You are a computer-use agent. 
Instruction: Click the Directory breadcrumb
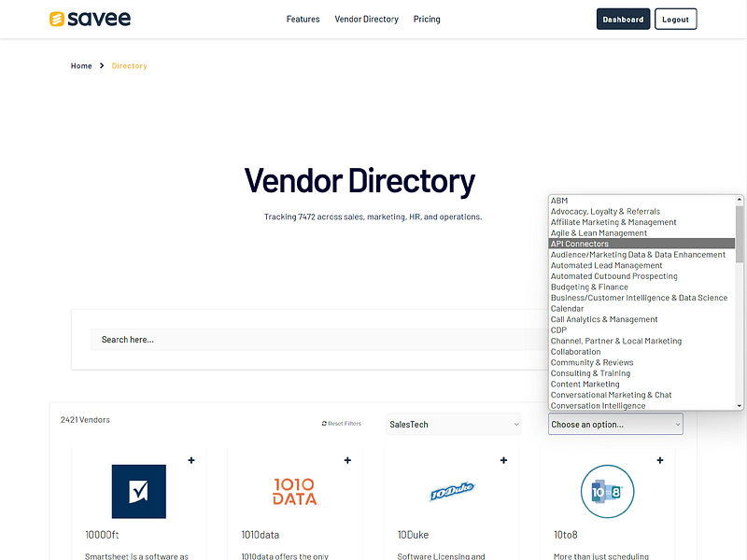(129, 65)
